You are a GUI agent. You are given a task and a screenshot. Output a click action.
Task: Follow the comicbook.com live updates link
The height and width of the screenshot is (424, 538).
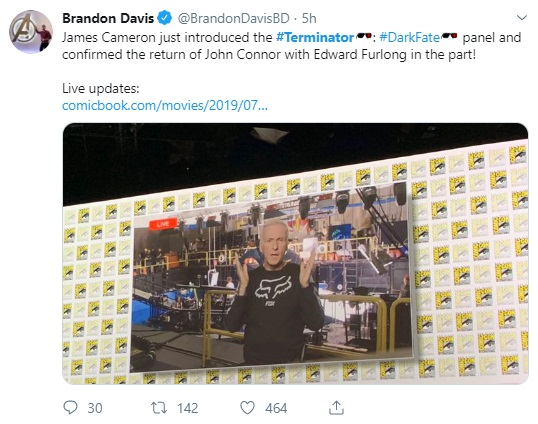(165, 105)
